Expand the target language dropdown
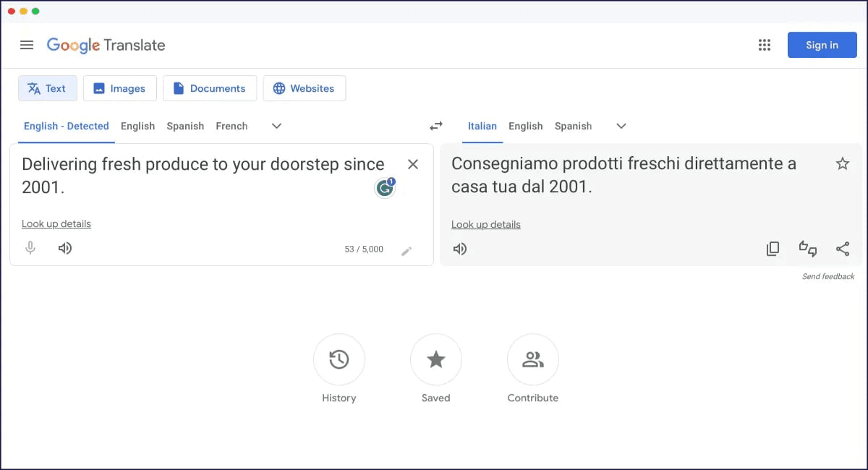The width and height of the screenshot is (868, 470). [621, 126]
